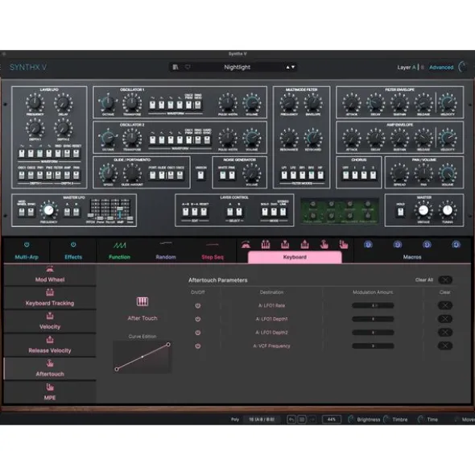Image resolution: width=475 pixels, height=476 pixels.
Task: Open destination A: LFO1 Depth1
Action: [271, 319]
